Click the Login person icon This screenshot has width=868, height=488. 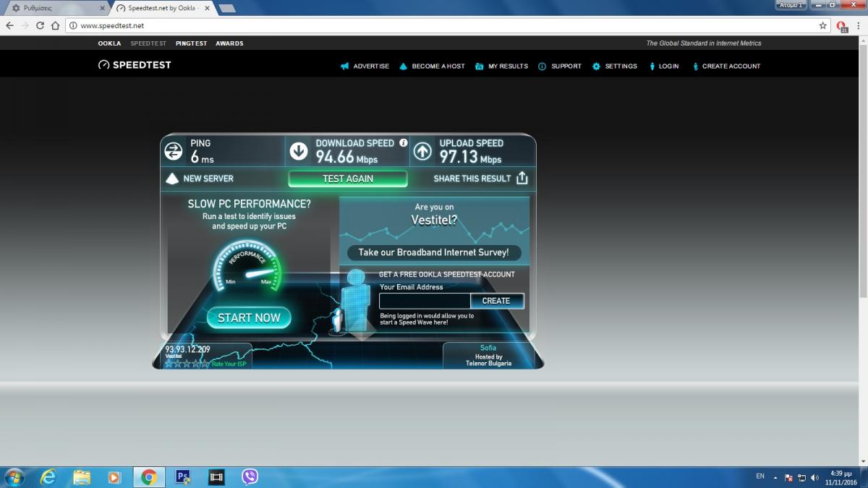(x=652, y=67)
